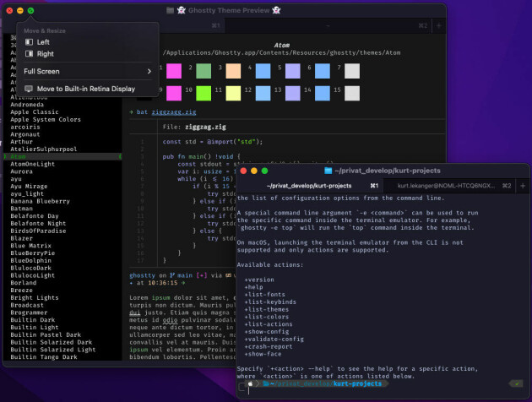Select the Apple Classic theme
This screenshot has height=402, width=532.
tap(35, 112)
